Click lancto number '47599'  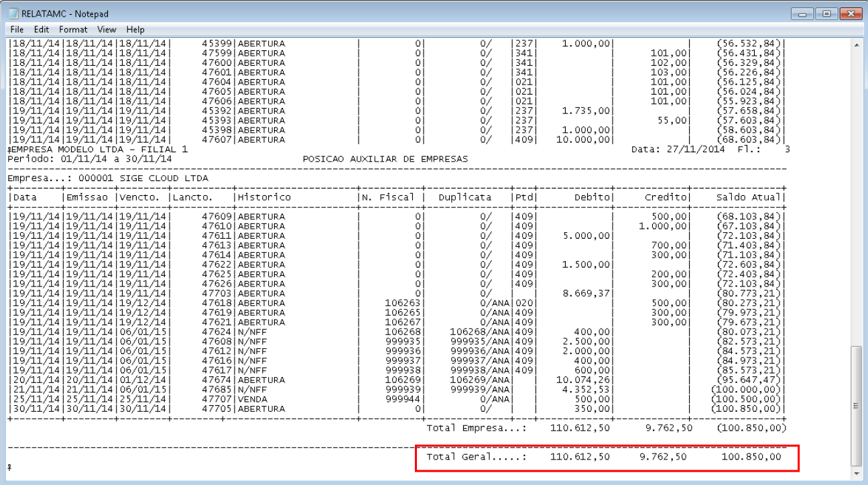tap(217, 53)
